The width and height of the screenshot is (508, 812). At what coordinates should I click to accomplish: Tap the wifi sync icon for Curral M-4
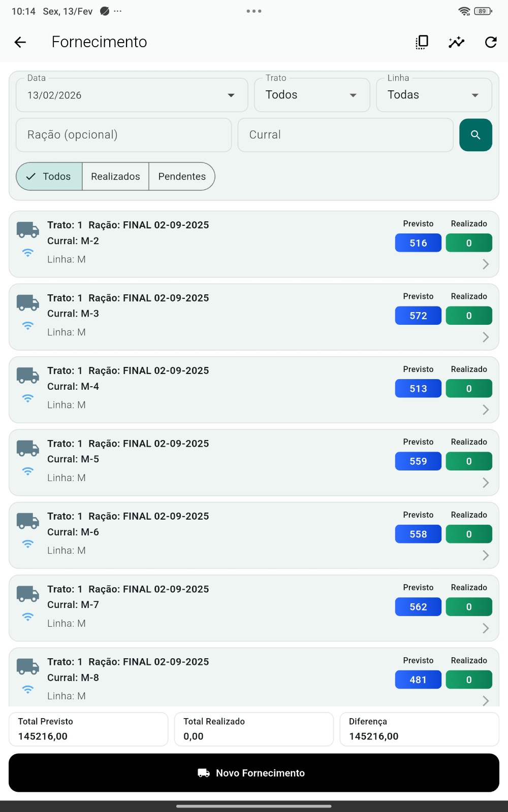(x=28, y=398)
